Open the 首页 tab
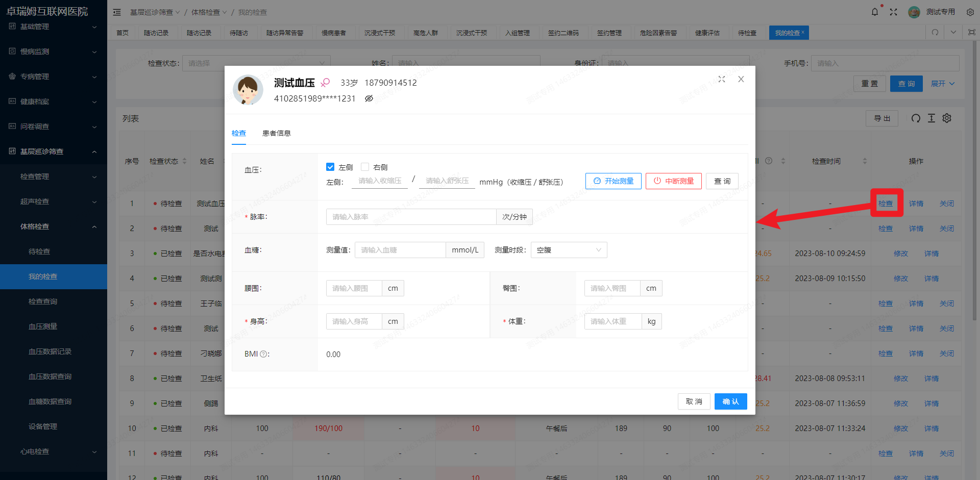The width and height of the screenshot is (980, 480). coord(122,33)
